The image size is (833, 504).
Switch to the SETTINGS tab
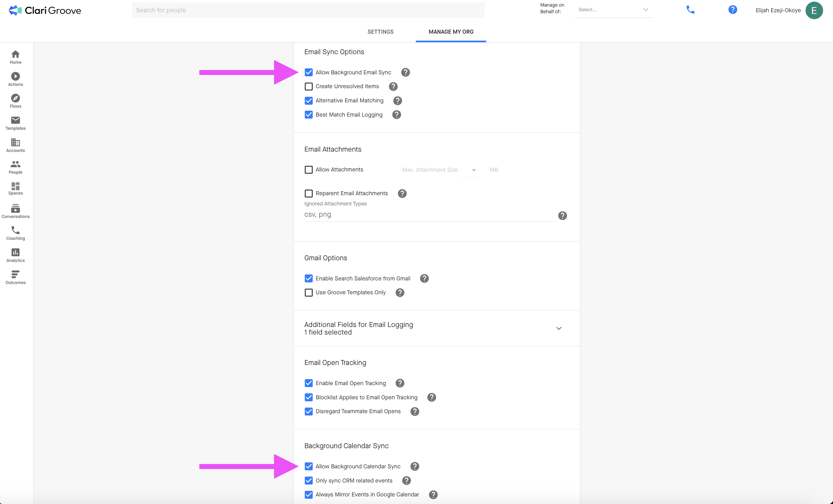(x=380, y=32)
